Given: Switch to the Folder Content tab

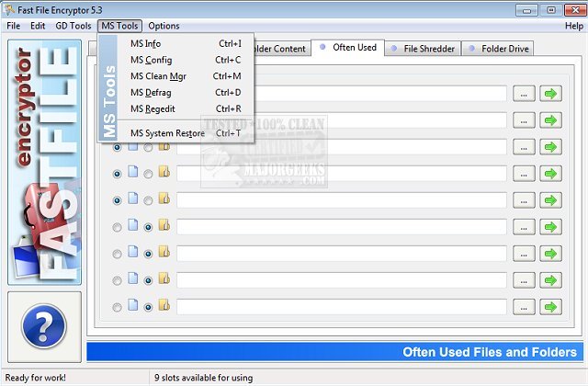Looking at the screenshot, I should coord(282,49).
